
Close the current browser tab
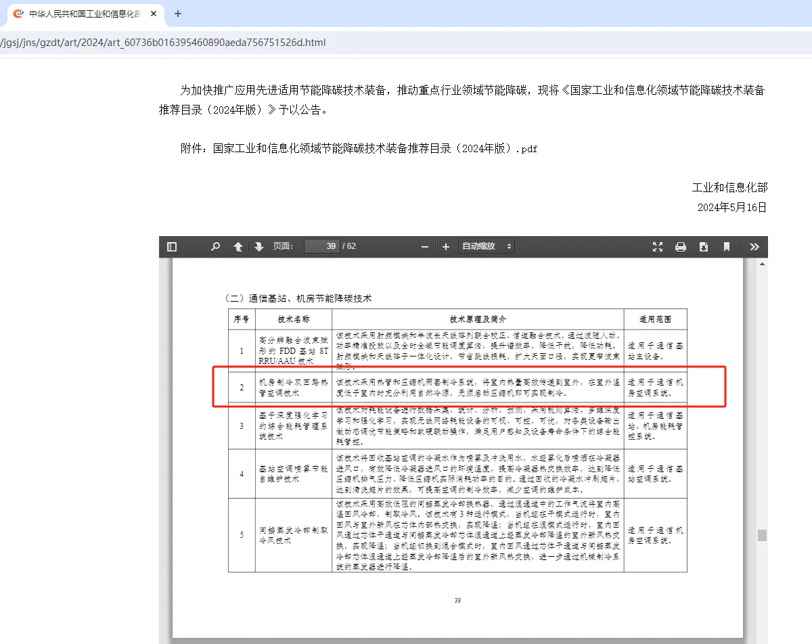pos(152,14)
